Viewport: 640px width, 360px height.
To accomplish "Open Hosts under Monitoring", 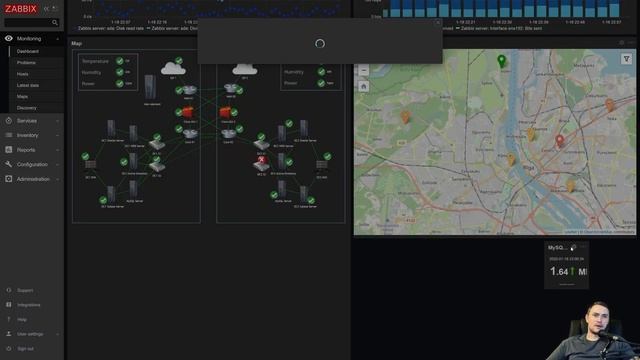I will coord(22,74).
